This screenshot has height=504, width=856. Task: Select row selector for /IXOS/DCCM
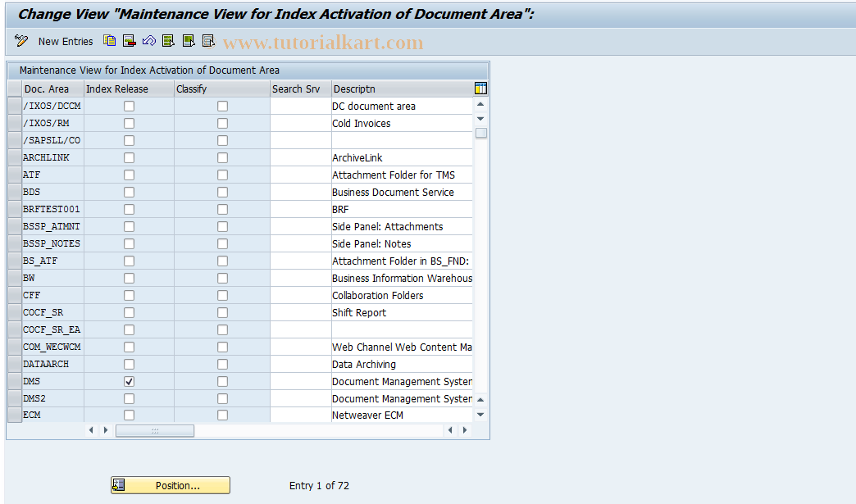tap(15, 106)
